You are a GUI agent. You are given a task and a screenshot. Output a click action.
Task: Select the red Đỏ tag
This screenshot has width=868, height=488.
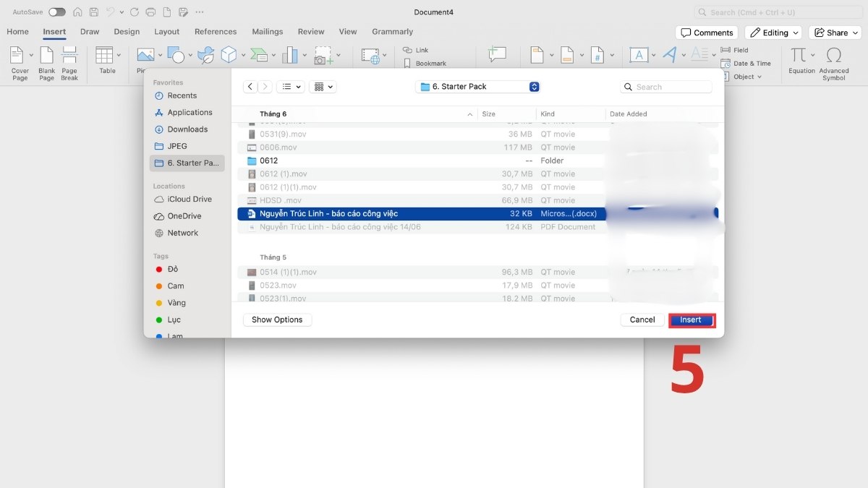point(174,269)
